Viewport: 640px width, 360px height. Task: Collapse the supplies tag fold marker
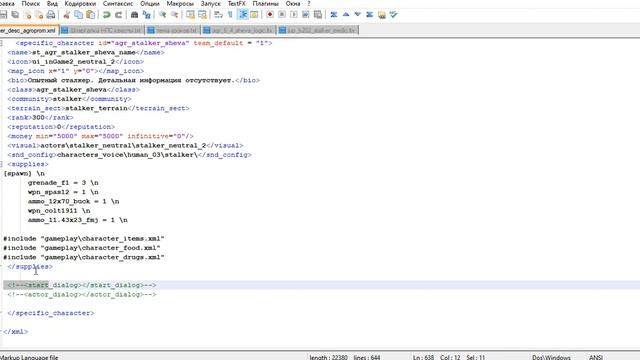pos(2,164)
